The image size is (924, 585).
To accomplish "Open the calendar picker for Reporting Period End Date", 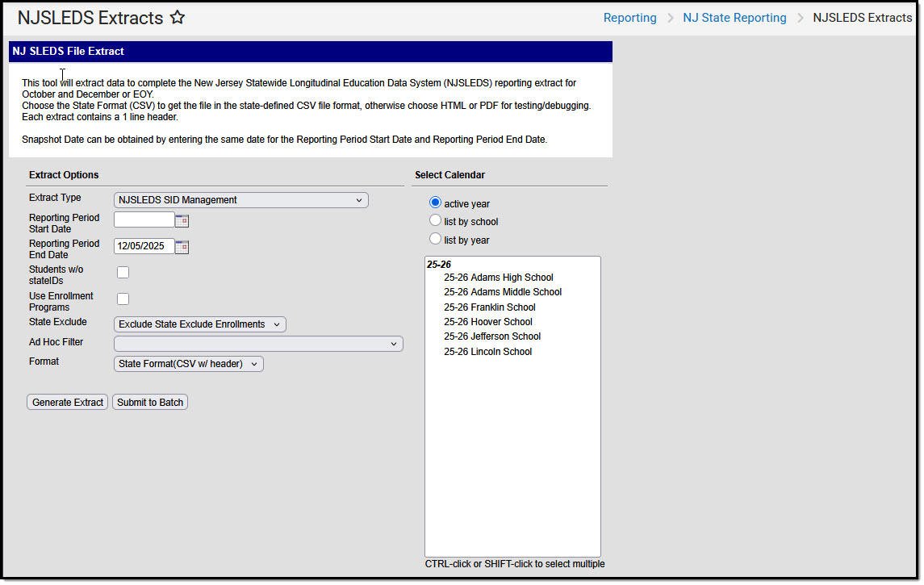I will click(182, 246).
